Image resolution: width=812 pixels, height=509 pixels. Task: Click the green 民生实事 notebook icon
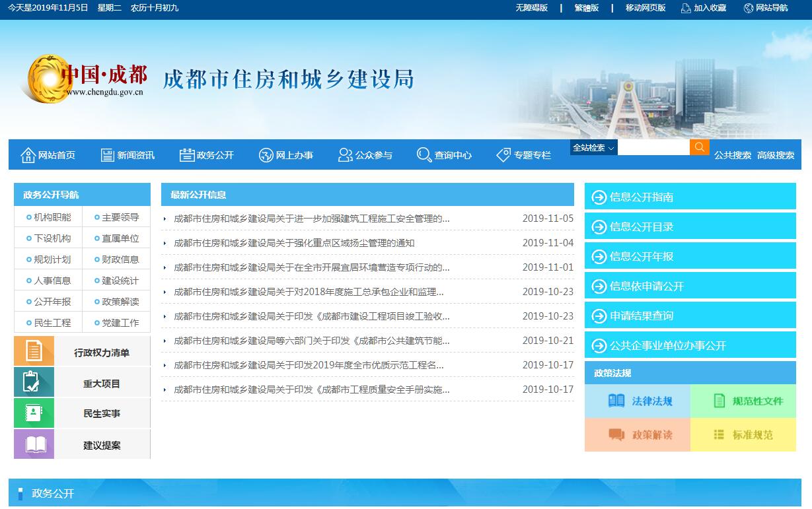tap(34, 413)
